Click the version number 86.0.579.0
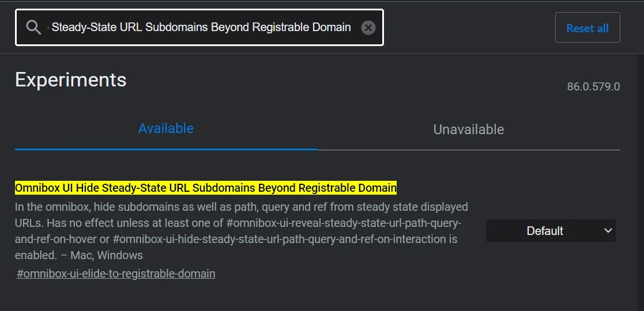Image resolution: width=644 pixels, height=311 pixels. click(593, 87)
